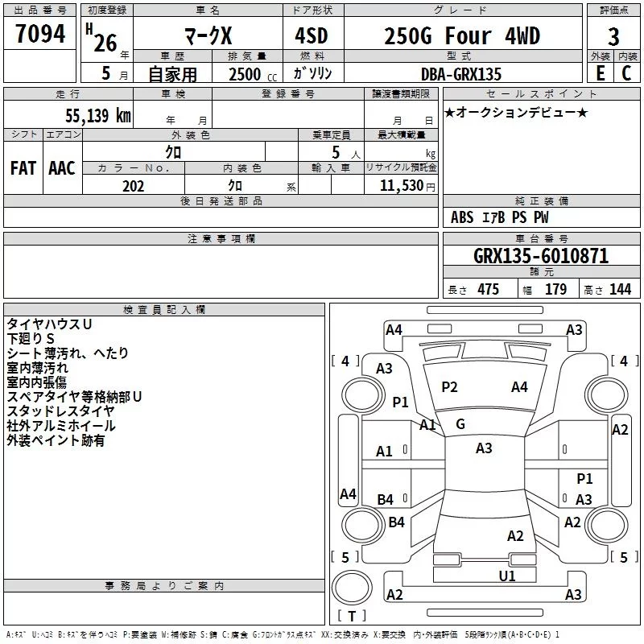Click model code DBA-GRX135
Image resolution: width=644 pixels, height=644 pixels.
[x=461, y=74]
